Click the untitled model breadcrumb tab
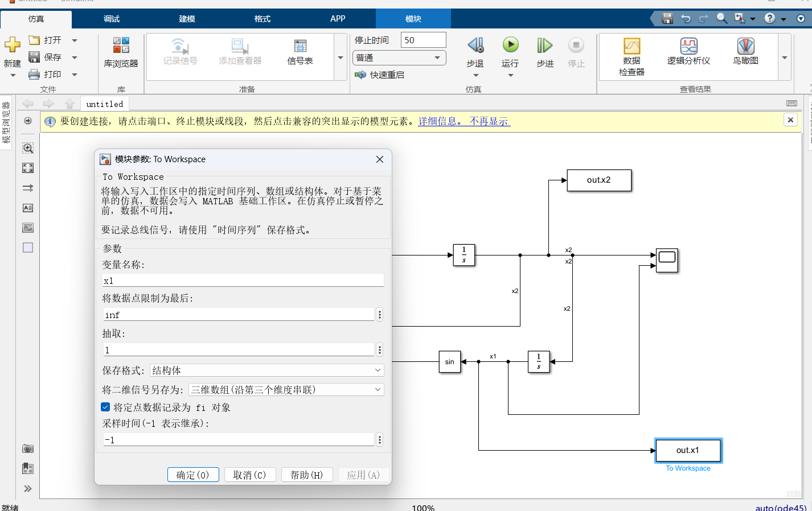The width and height of the screenshot is (812, 511). (105, 104)
